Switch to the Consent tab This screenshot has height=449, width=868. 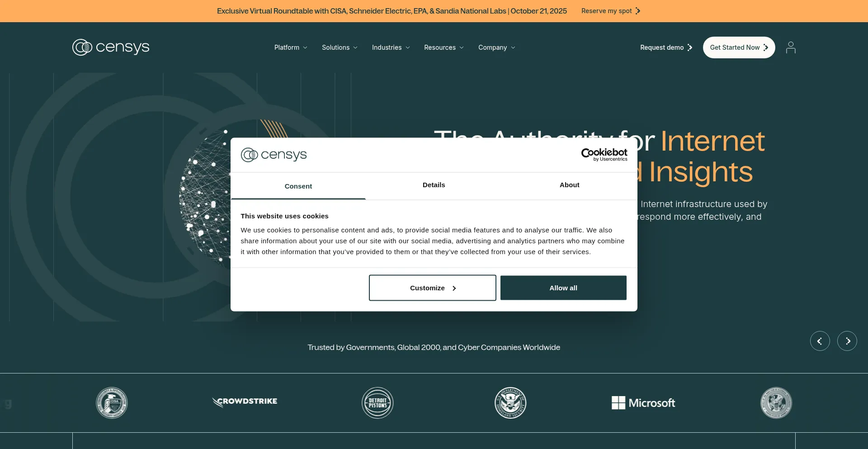[x=298, y=186]
